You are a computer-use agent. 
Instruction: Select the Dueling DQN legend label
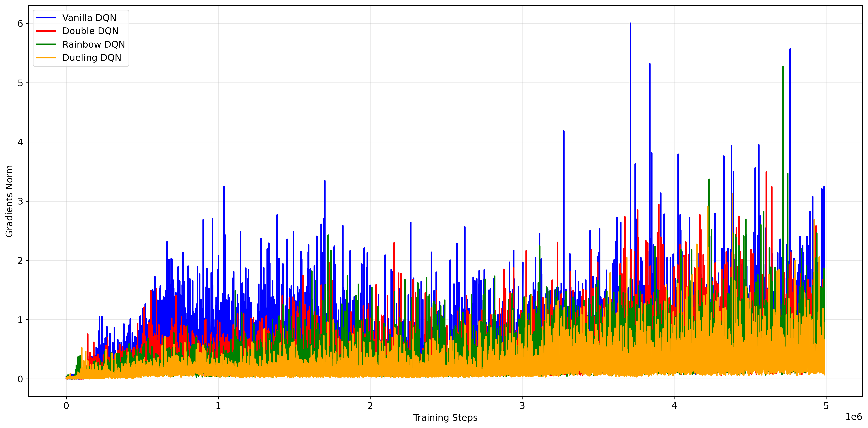[92, 58]
